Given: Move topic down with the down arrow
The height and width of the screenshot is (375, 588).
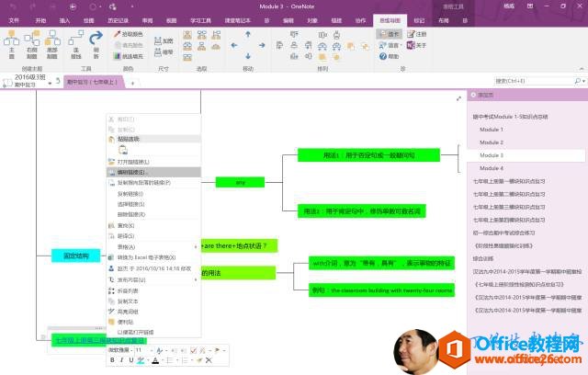Looking at the screenshot, I should coord(248,56).
